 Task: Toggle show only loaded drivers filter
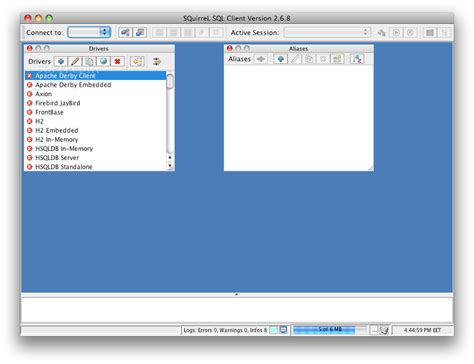pyautogui.click(x=157, y=61)
